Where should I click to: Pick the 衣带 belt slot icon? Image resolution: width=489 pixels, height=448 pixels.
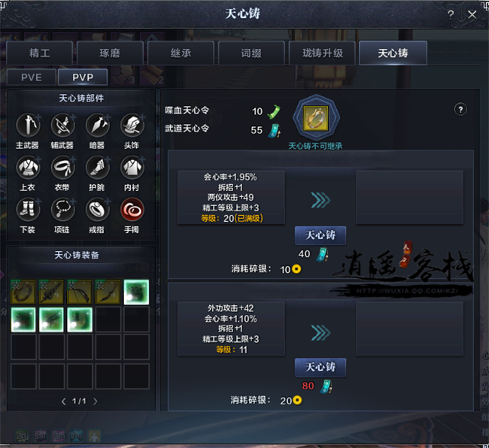point(62,168)
